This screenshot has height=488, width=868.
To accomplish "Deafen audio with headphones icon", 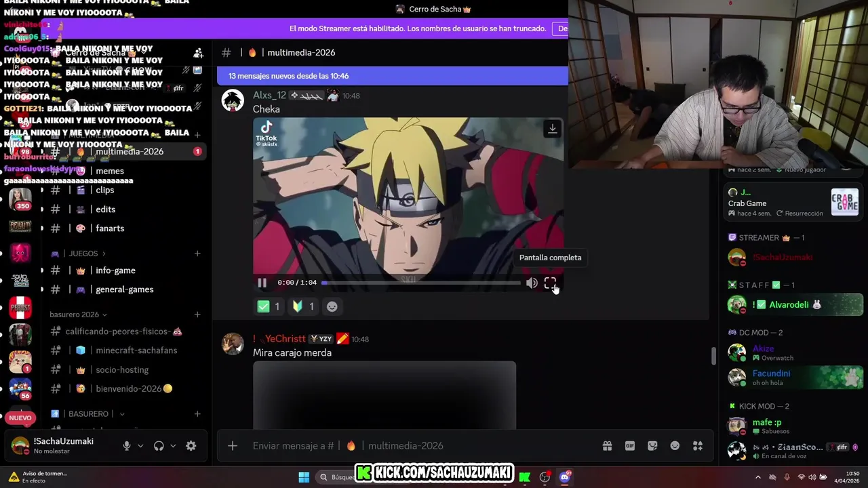I will point(159,446).
